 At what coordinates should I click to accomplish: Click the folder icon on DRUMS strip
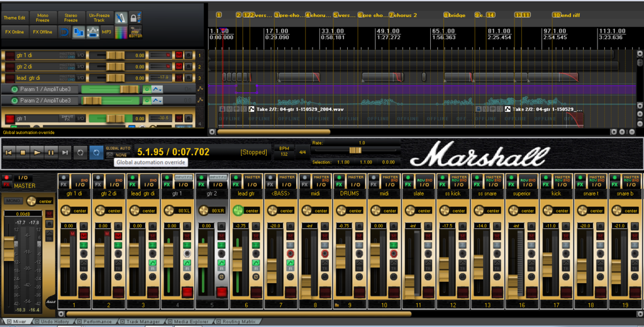(337, 305)
